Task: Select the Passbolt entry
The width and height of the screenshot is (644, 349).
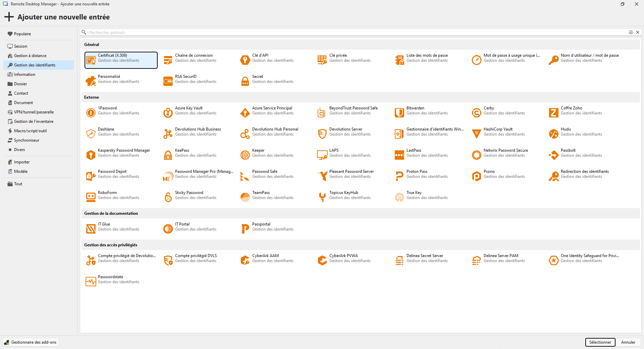Action: click(x=584, y=155)
